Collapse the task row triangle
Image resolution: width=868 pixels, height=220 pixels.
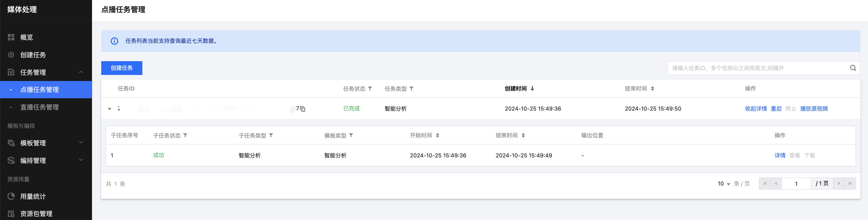110,109
